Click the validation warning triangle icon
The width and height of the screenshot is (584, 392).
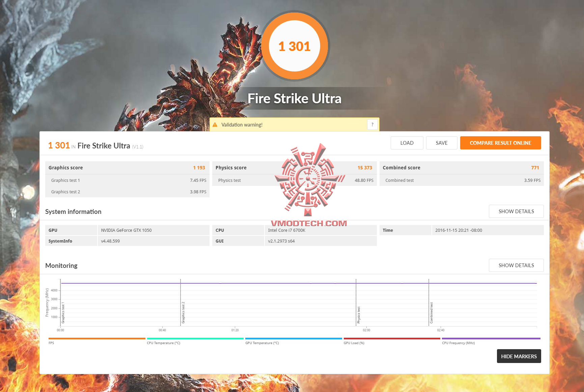pyautogui.click(x=215, y=125)
